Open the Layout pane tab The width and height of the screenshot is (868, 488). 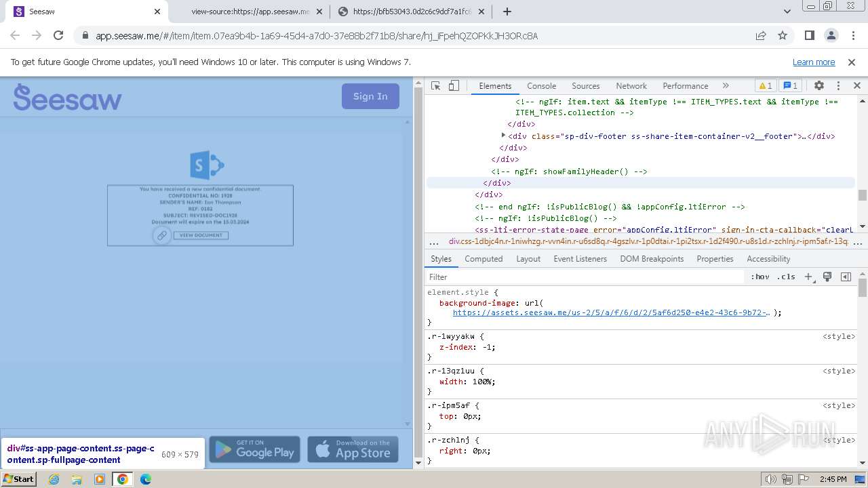528,259
